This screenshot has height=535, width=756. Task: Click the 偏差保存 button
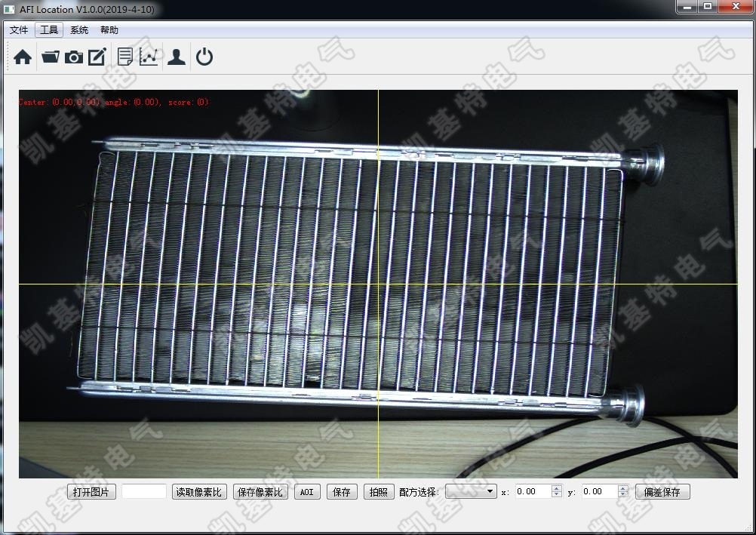662,492
